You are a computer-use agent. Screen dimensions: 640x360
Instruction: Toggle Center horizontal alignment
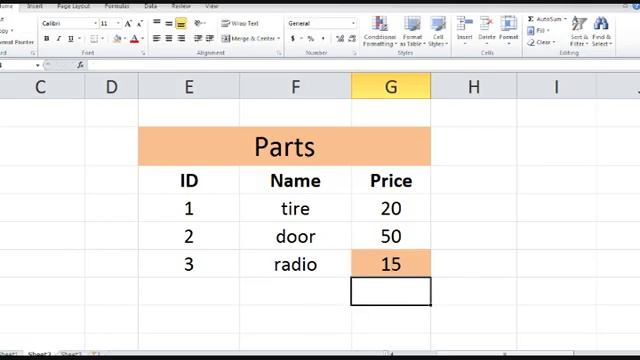pyautogui.click(x=169, y=38)
